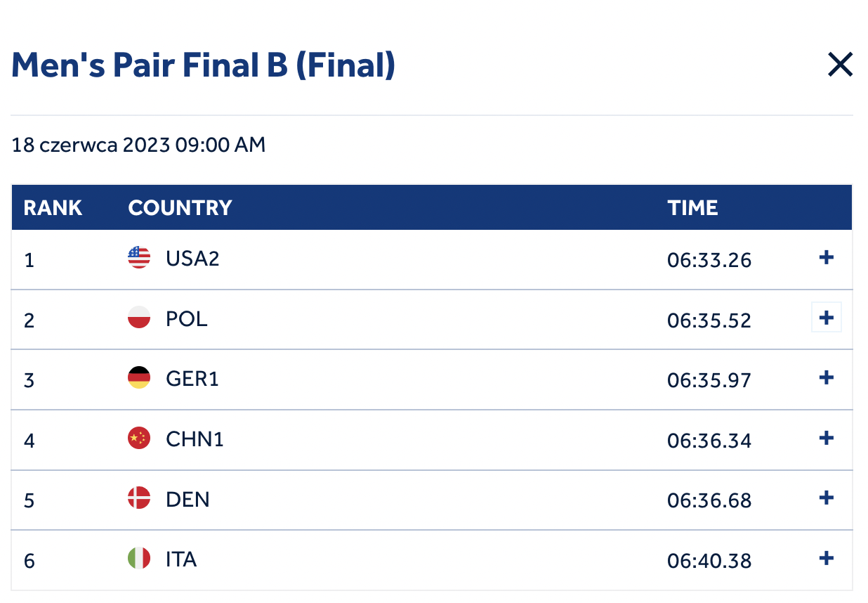Select the 06:40.38 time for ITA
The height and width of the screenshot is (603, 868).
pyautogui.click(x=709, y=561)
